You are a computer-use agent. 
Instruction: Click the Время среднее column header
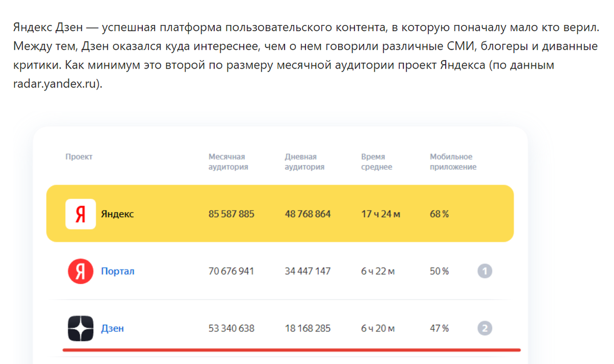(377, 162)
